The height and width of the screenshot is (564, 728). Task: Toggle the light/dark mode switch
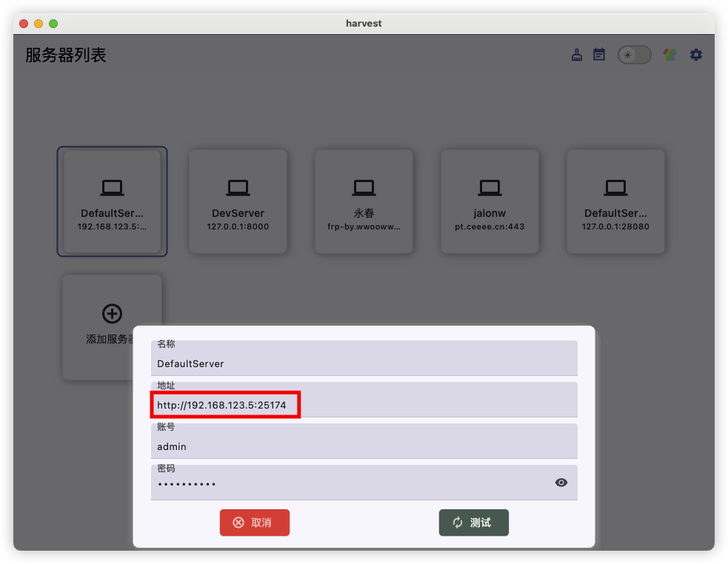point(634,55)
